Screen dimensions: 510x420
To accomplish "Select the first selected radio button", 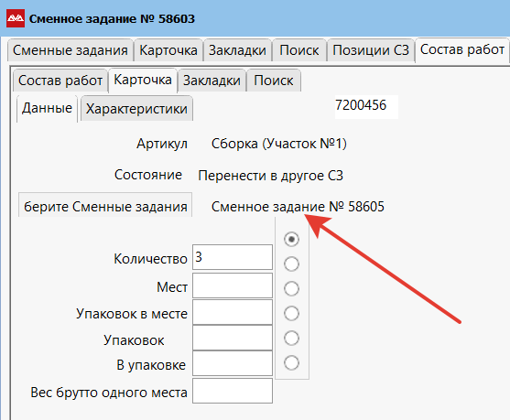I will click(x=291, y=239).
